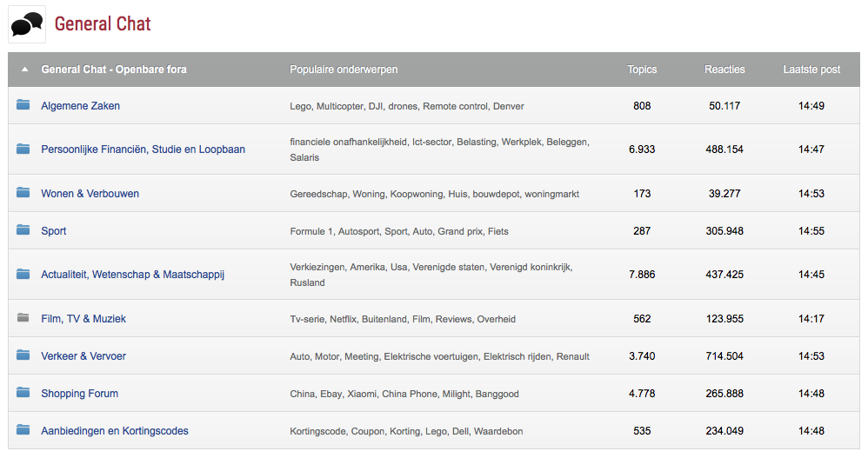Click the folder icon beside Aanbiedingen en Kortingscodes

click(x=23, y=430)
